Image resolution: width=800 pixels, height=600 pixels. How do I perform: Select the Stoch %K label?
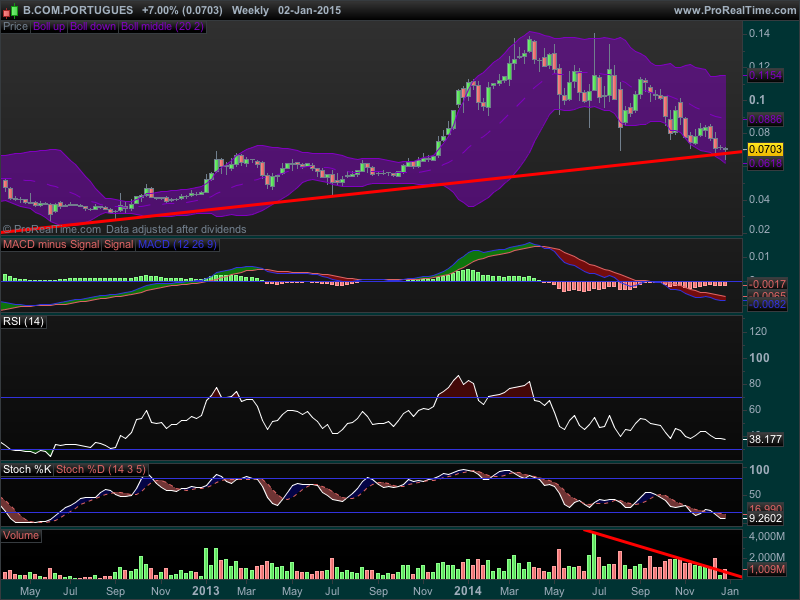[x=27, y=468]
